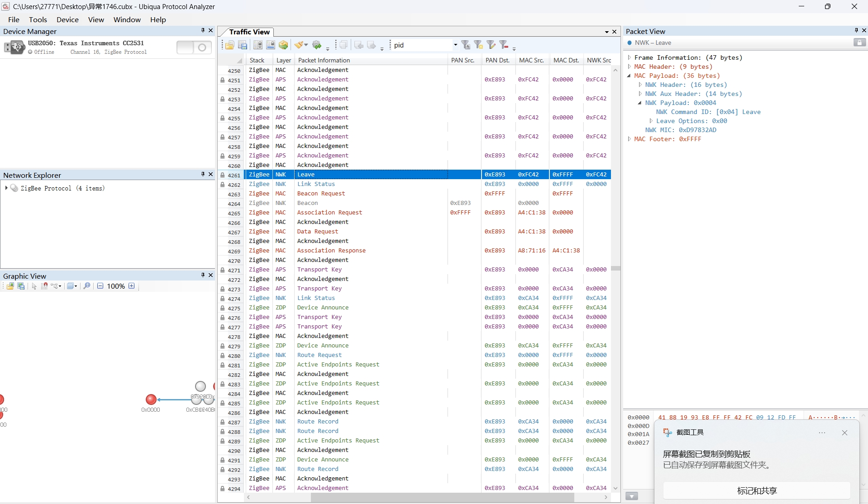
Task: Click the red 0x0000 node in Graphic View
Action: tap(151, 399)
